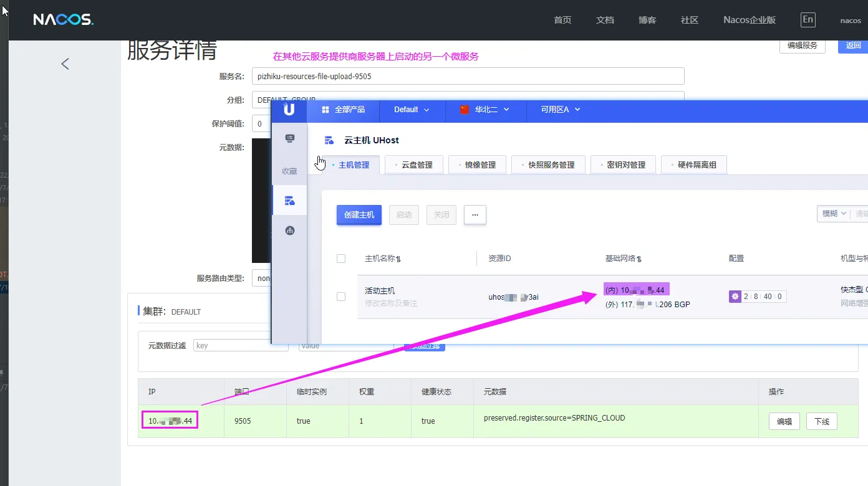Image resolution: width=868 pixels, height=486 pixels.
Task: Select the 硬件隔离组 tab
Action: tap(694, 165)
